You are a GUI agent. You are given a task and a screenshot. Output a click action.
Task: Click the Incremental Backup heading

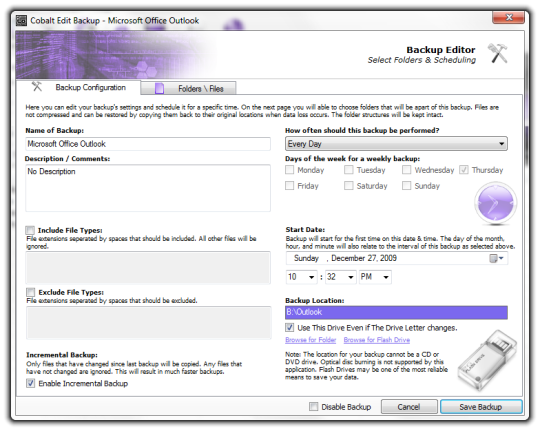(62, 355)
